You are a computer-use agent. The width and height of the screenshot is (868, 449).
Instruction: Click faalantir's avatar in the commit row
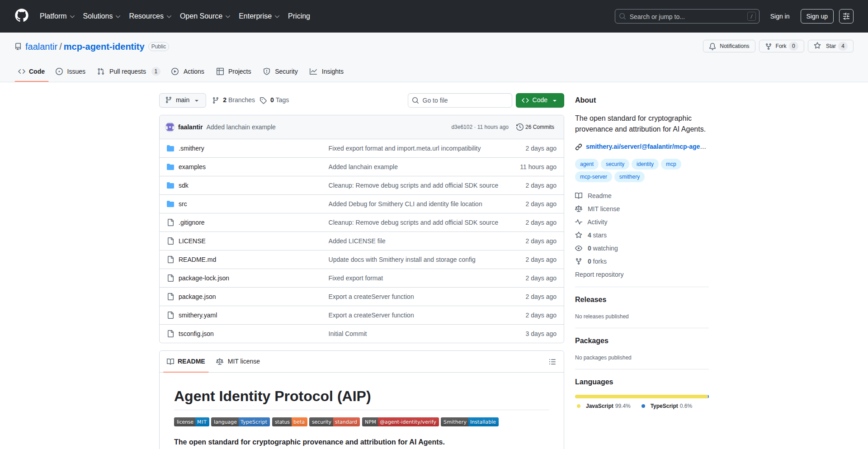pyautogui.click(x=170, y=127)
